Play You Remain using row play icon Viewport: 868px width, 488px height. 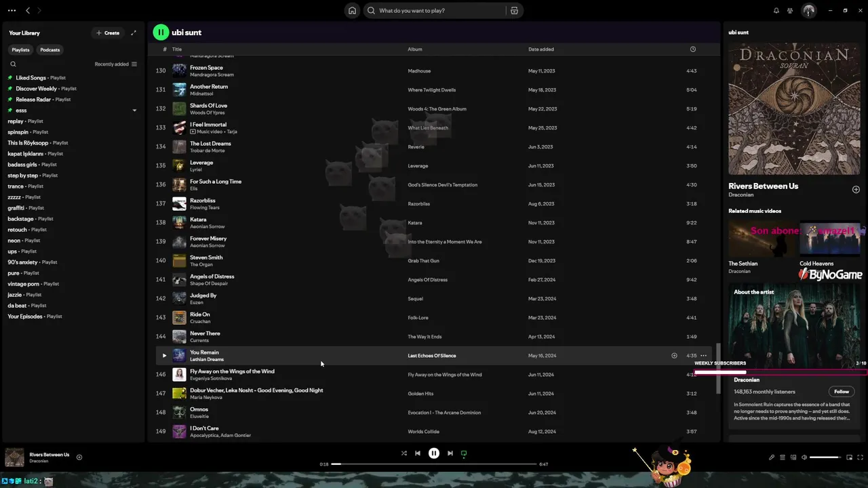point(163,355)
